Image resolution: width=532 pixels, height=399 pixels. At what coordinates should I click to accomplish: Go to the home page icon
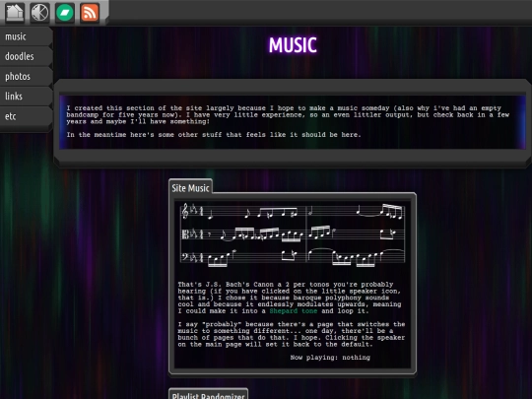[15, 13]
